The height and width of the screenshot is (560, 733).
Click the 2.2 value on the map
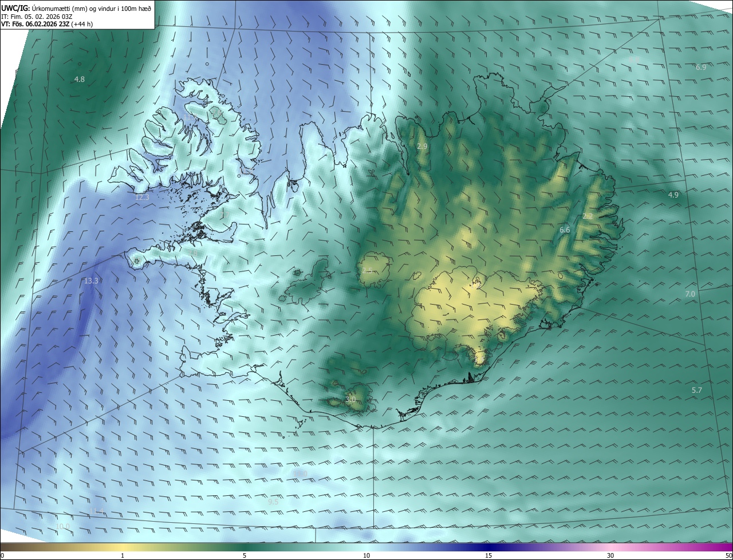pyautogui.click(x=588, y=216)
